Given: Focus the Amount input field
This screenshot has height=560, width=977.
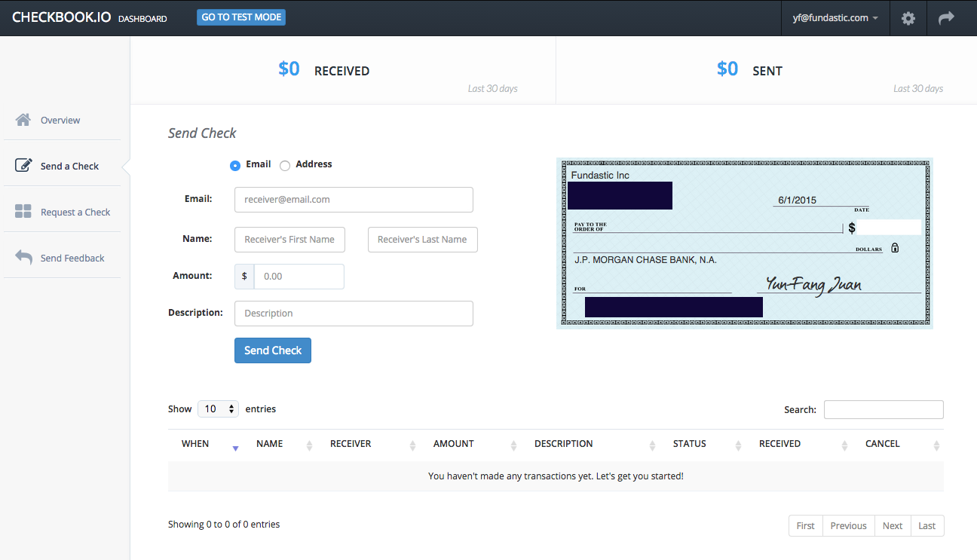Looking at the screenshot, I should pyautogui.click(x=299, y=277).
